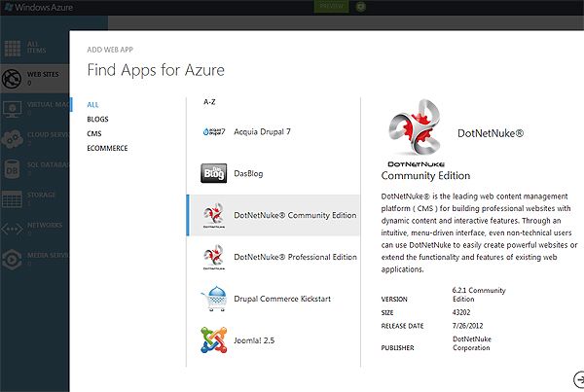Click the next arrow button

[579, 379]
